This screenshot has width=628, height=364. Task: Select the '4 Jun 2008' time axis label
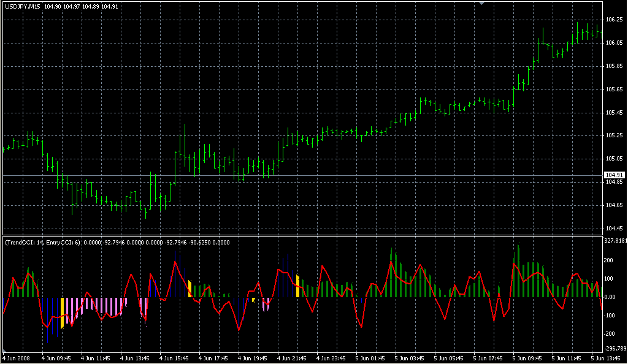(x=16, y=358)
